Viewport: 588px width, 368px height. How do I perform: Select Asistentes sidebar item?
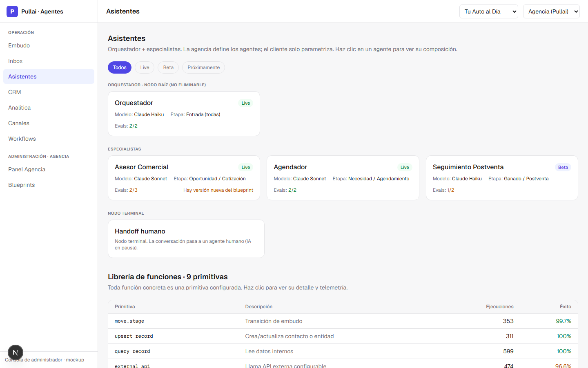point(49,76)
